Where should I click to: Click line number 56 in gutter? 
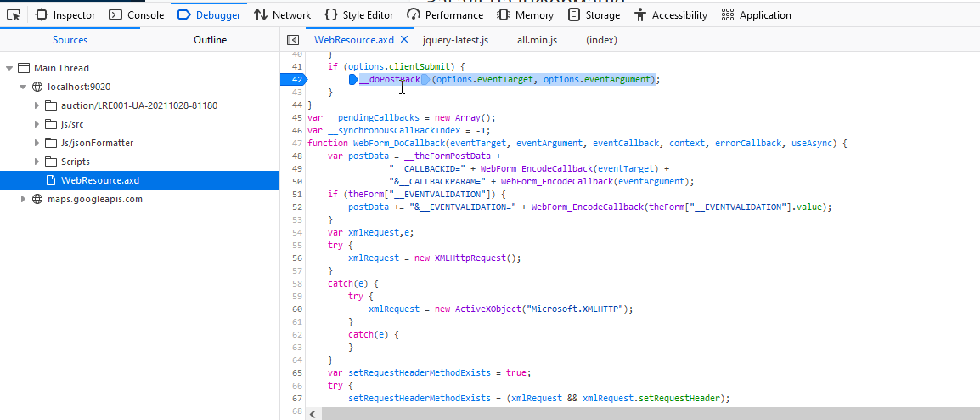pos(297,258)
